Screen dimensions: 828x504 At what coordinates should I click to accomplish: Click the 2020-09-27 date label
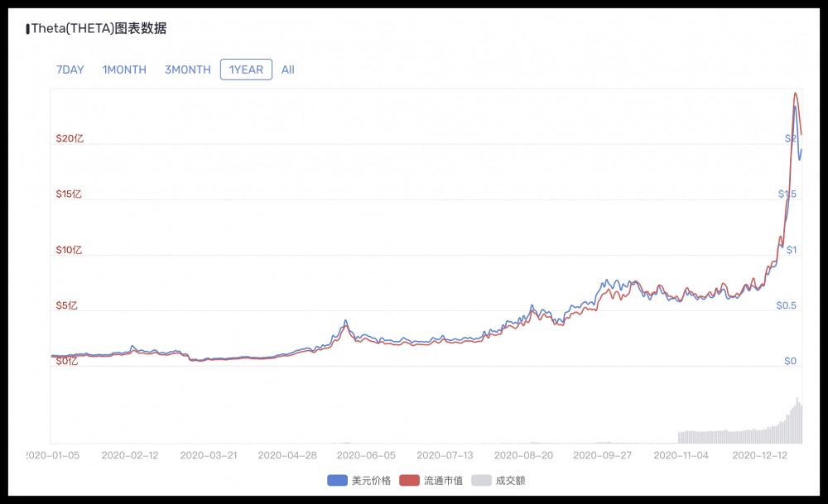pos(602,455)
